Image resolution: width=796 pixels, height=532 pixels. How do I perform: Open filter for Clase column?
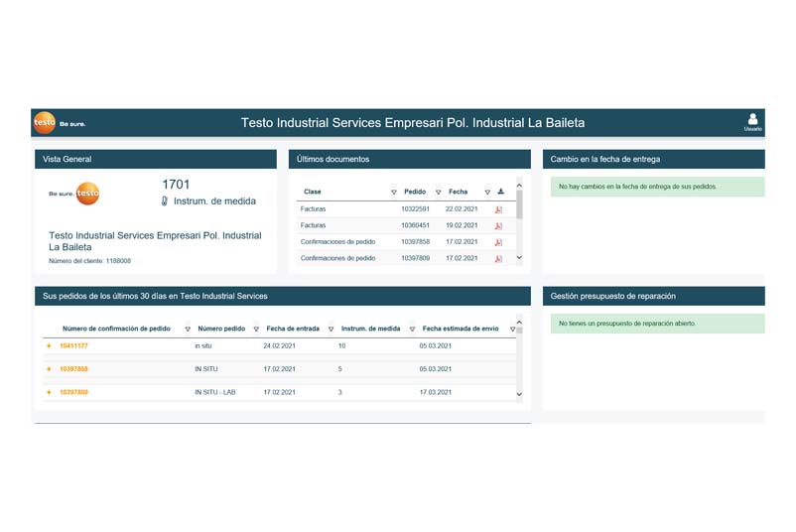point(394,192)
